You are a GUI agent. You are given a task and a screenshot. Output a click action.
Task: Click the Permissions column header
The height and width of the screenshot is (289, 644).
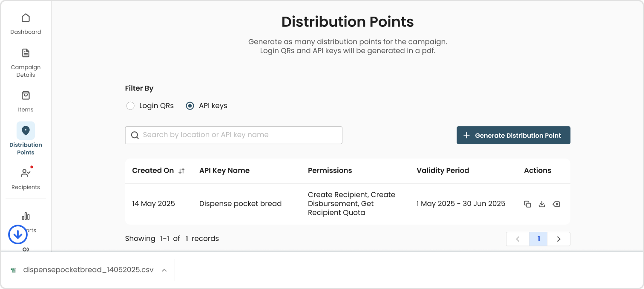point(330,171)
